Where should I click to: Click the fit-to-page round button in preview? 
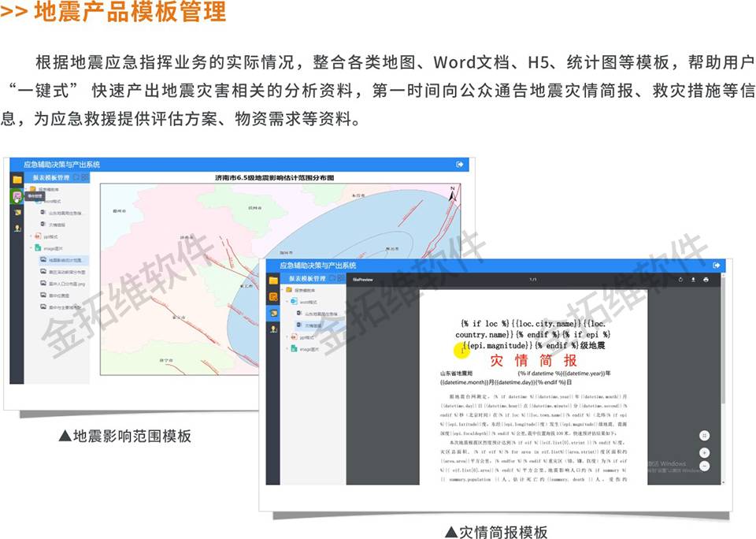704,436
